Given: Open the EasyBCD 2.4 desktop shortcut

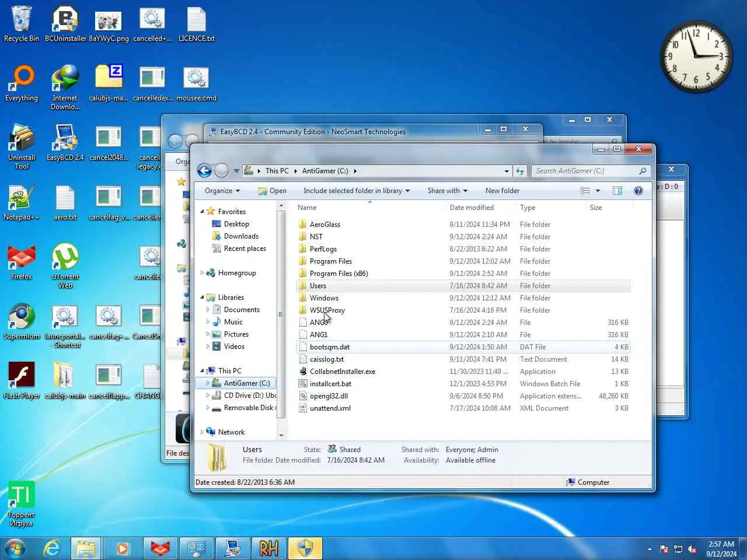Looking at the screenshot, I should [65, 143].
